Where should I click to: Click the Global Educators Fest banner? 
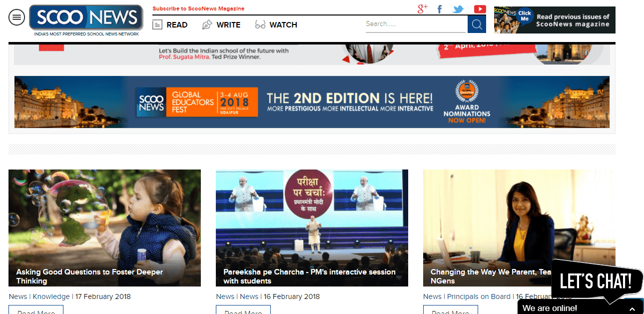click(x=312, y=102)
